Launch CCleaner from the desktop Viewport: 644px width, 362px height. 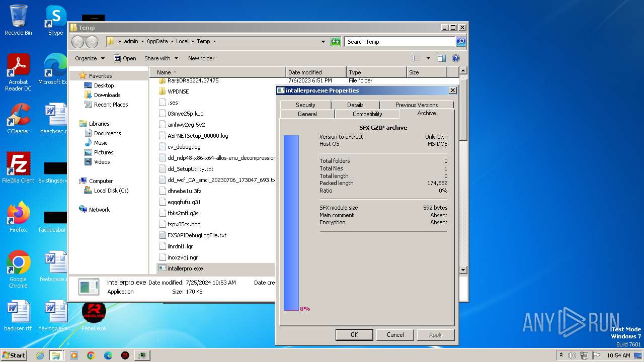(x=18, y=119)
